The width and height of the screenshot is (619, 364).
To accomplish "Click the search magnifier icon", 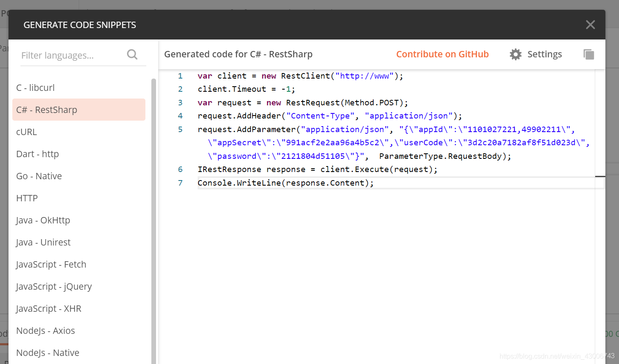I will tap(132, 54).
